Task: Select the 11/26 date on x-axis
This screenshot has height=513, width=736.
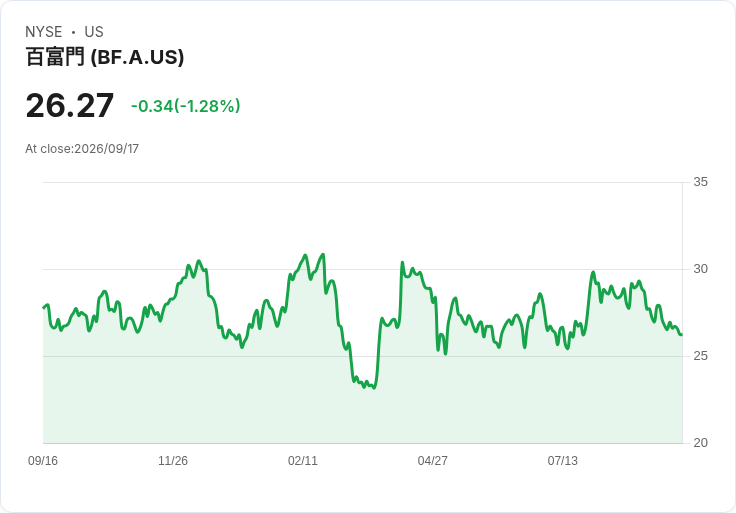Action: click(173, 461)
